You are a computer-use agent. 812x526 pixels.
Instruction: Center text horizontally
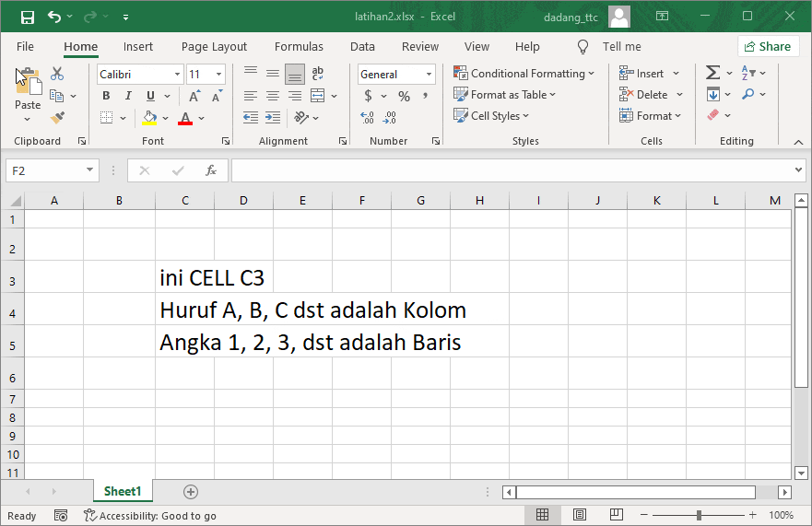click(x=273, y=96)
